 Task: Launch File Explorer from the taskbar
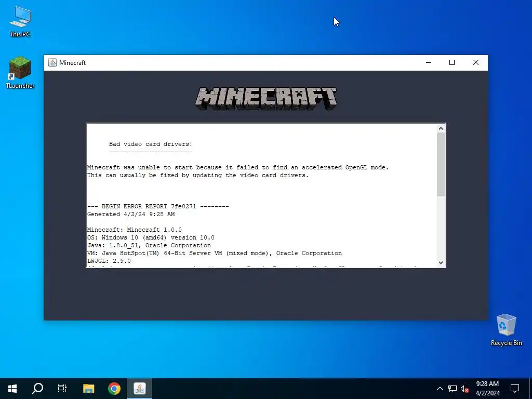[x=88, y=389]
